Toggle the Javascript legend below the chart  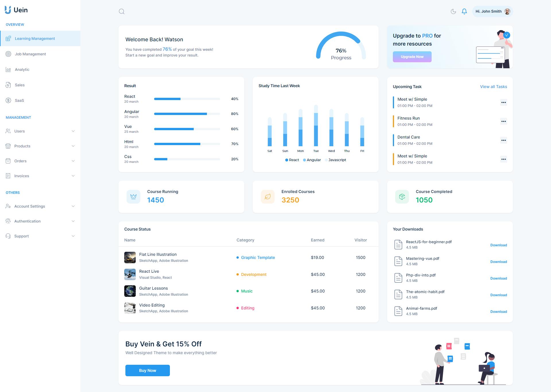tap(336, 160)
